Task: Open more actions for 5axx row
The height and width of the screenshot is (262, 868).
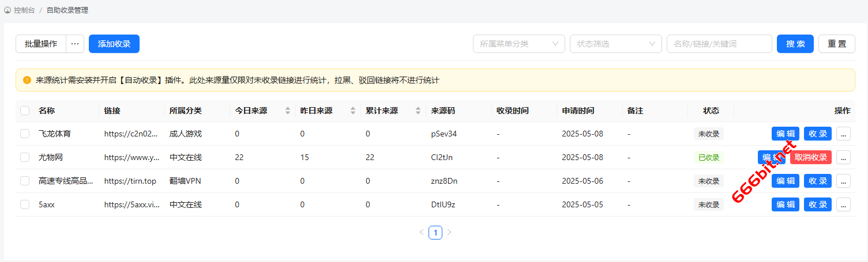Action: point(843,204)
